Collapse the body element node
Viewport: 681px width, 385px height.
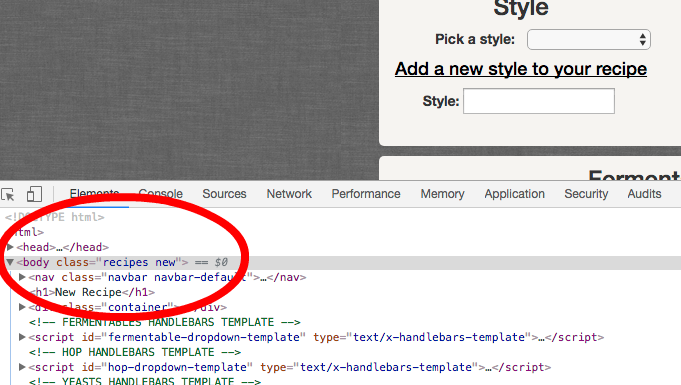click(x=10, y=262)
